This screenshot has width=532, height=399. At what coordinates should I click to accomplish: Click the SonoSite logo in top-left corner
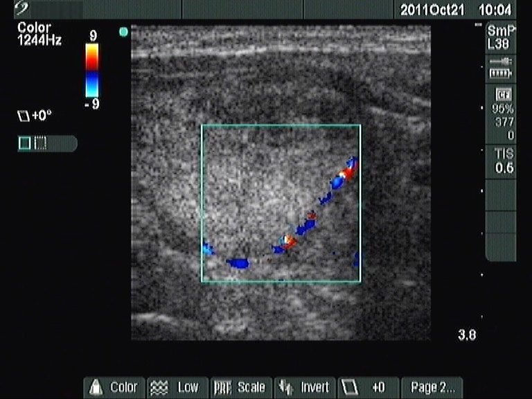click(x=21, y=9)
